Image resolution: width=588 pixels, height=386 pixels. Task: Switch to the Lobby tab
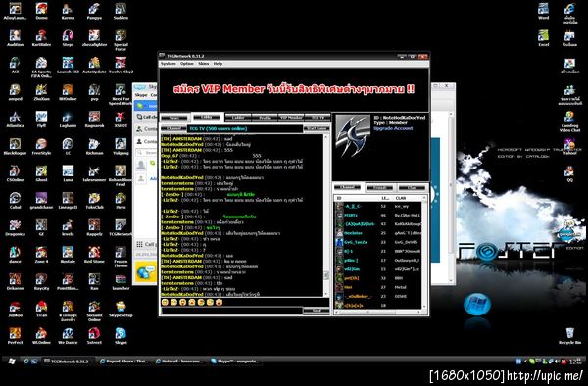click(208, 117)
